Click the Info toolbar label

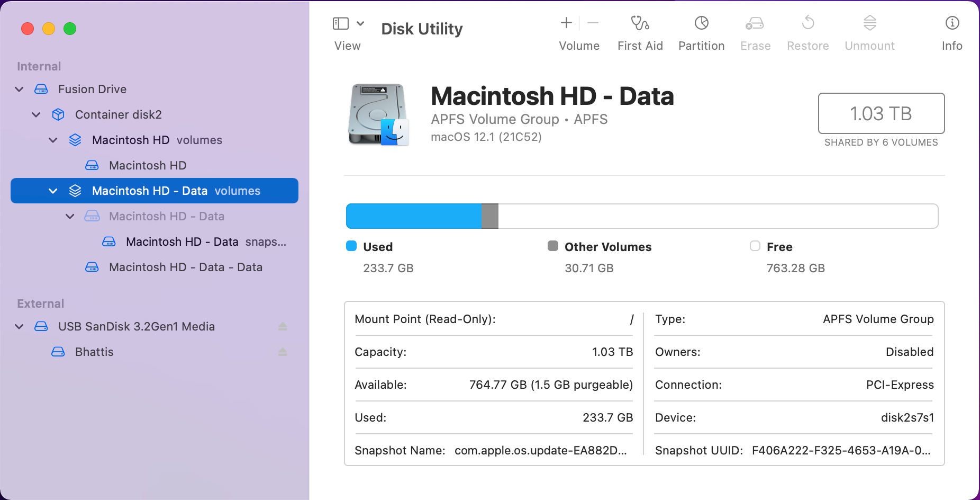click(952, 46)
